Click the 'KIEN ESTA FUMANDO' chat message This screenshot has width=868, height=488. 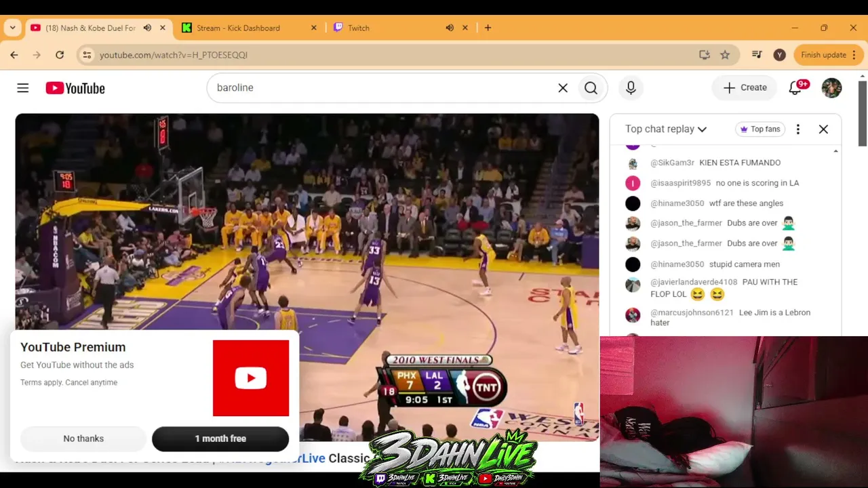pos(740,163)
